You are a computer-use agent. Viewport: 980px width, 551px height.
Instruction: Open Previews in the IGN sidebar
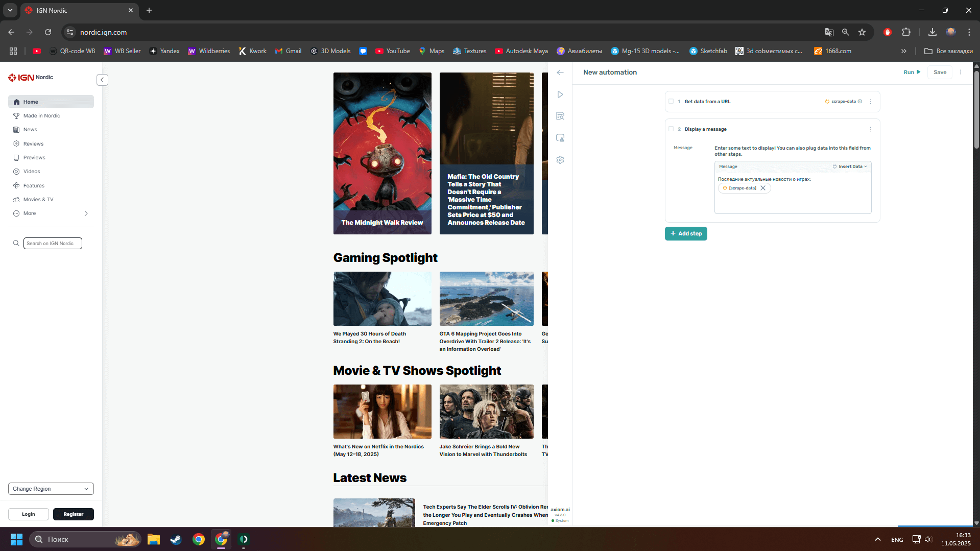tap(51, 158)
